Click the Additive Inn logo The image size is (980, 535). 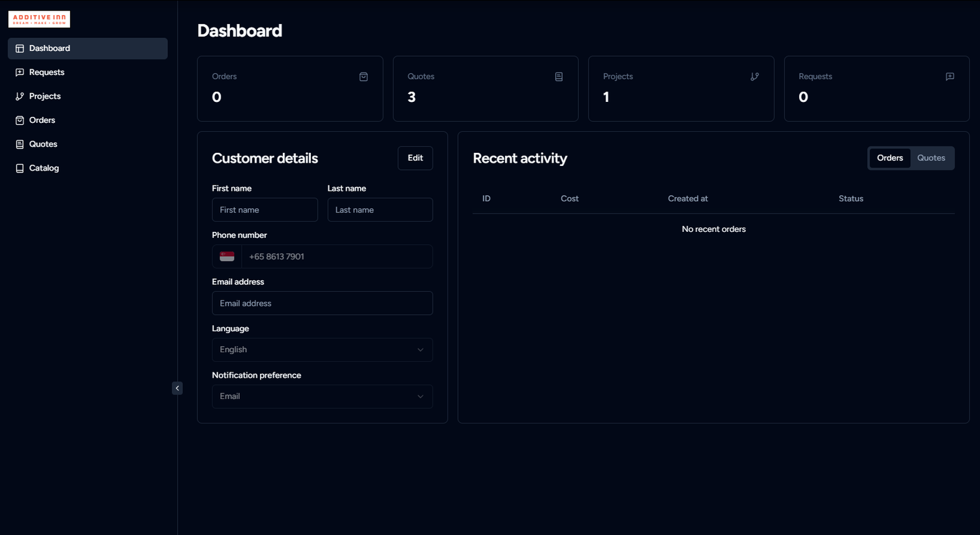pos(39,19)
